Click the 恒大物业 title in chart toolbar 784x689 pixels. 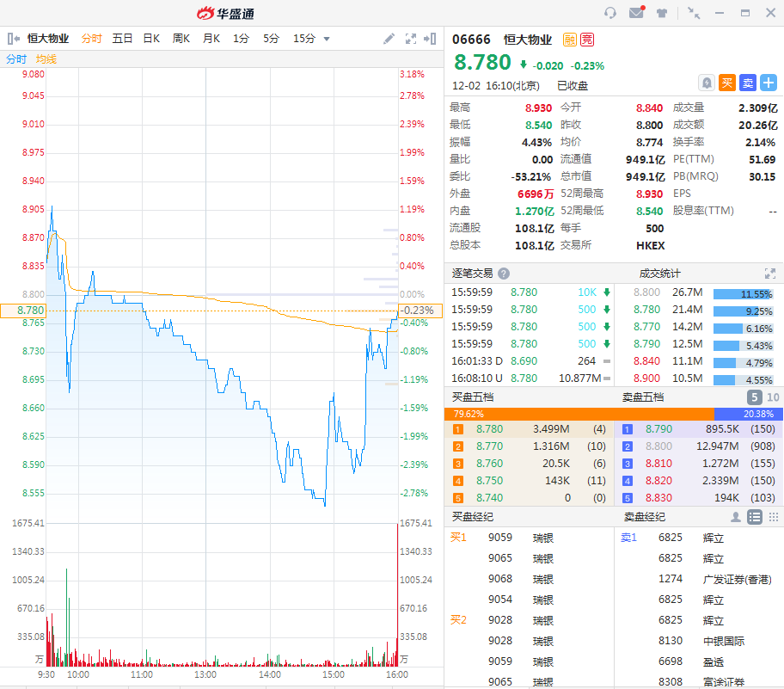(x=48, y=39)
